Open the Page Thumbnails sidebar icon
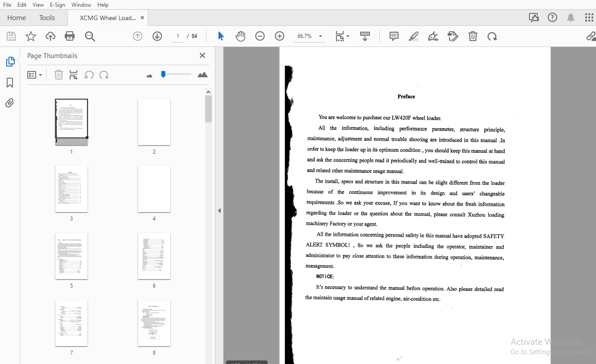 pos(10,62)
